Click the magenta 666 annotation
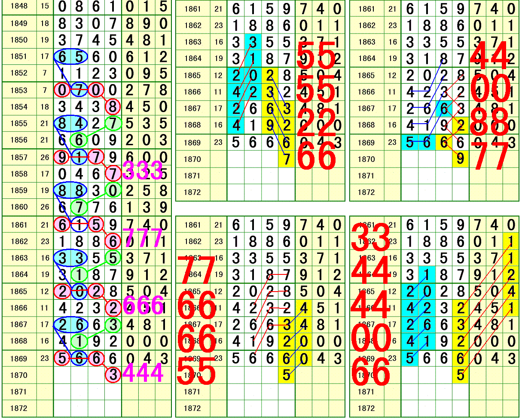The width and height of the screenshot is (522, 420). (x=143, y=306)
